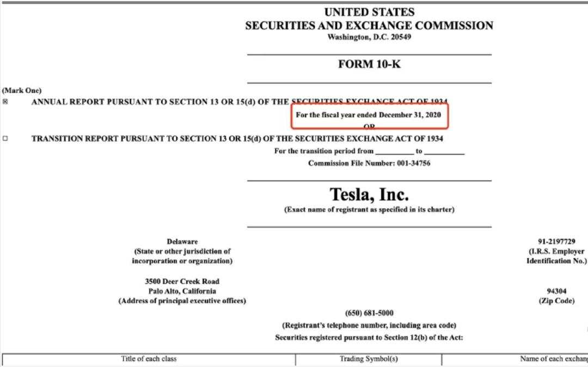
Task: Click the Trading Symbol(s) column header
Action: (369, 359)
